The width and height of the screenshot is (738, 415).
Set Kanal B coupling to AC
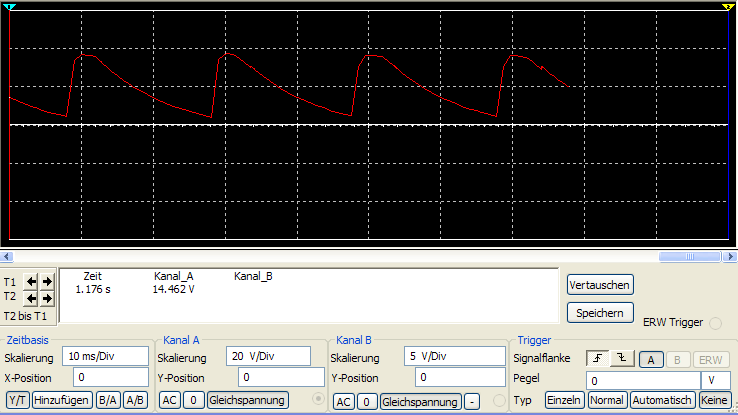tap(344, 402)
